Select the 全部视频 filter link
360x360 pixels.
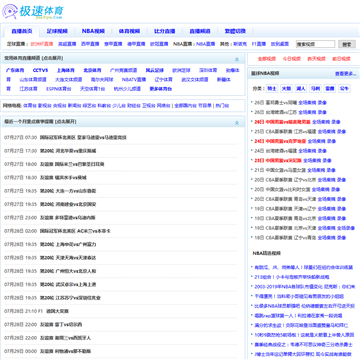(x=267, y=59)
